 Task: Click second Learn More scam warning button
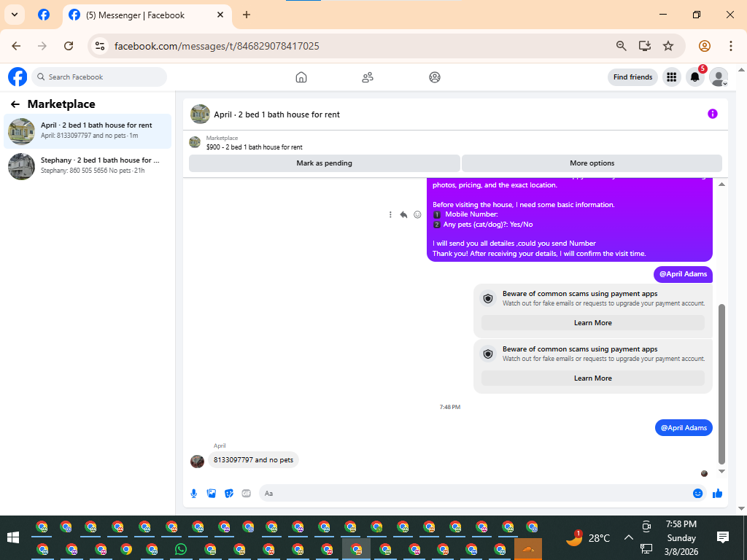tap(592, 378)
